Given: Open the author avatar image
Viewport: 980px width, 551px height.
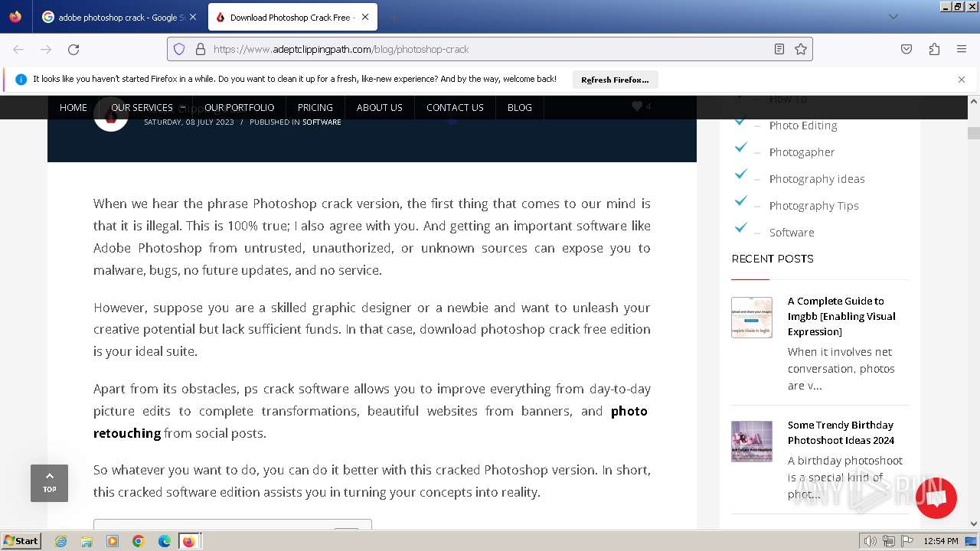Looking at the screenshot, I should pyautogui.click(x=111, y=115).
